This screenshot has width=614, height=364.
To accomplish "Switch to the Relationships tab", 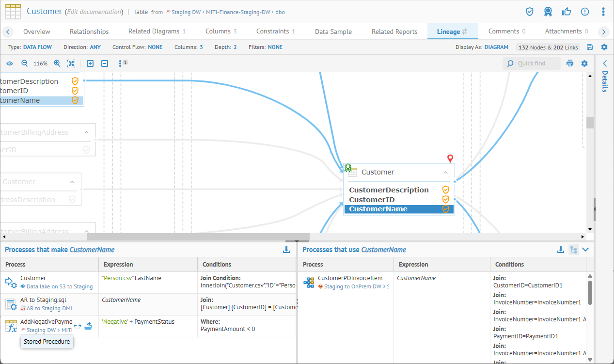I will click(x=89, y=32).
